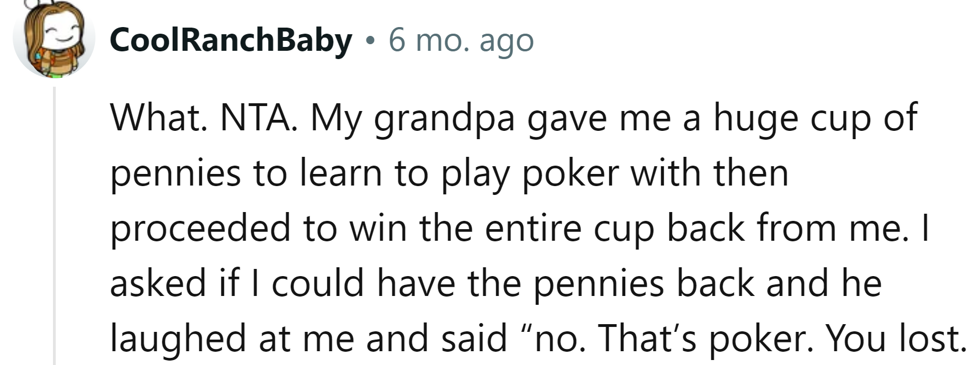The image size is (980, 365).
Task: Click the word "learn" in the second line
Action: (341, 173)
